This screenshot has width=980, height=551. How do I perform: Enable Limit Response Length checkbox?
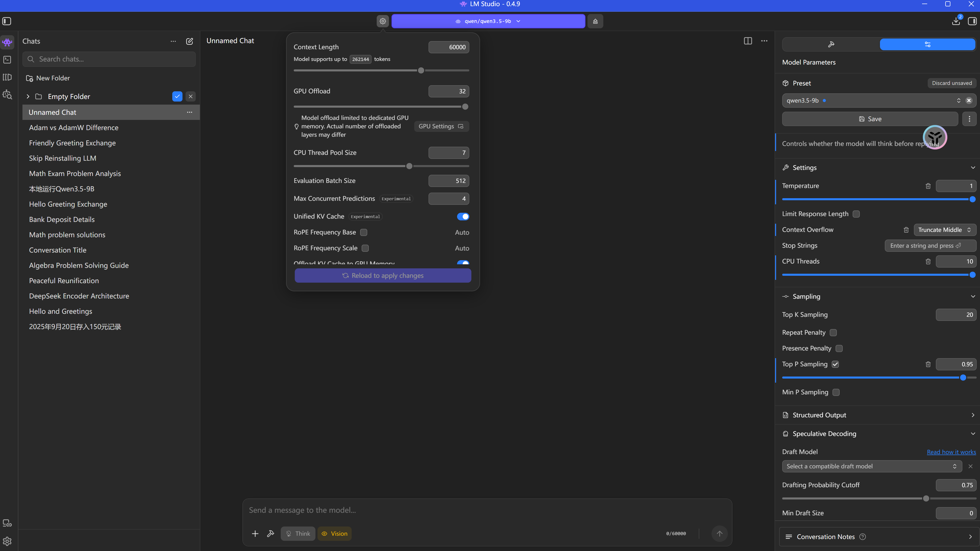pyautogui.click(x=856, y=214)
